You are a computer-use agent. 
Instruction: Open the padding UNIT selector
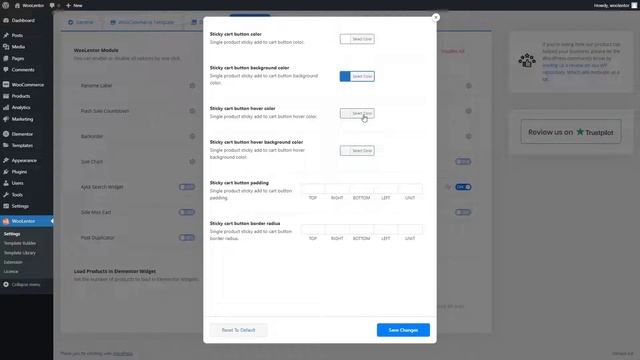(x=410, y=189)
